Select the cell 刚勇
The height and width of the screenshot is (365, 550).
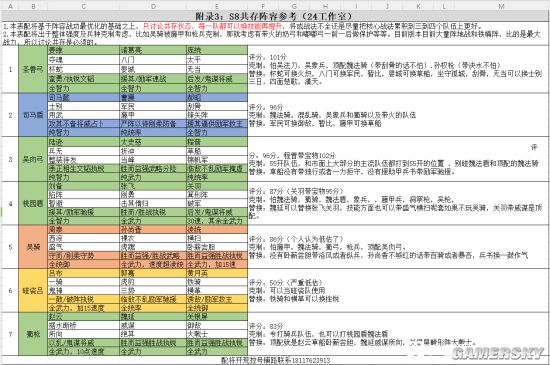pos(153,195)
